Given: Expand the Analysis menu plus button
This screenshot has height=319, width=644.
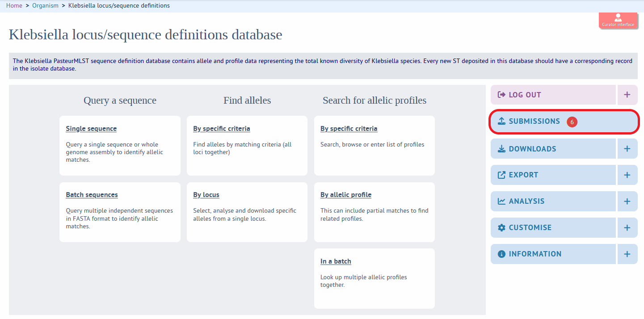Looking at the screenshot, I should pyautogui.click(x=627, y=201).
